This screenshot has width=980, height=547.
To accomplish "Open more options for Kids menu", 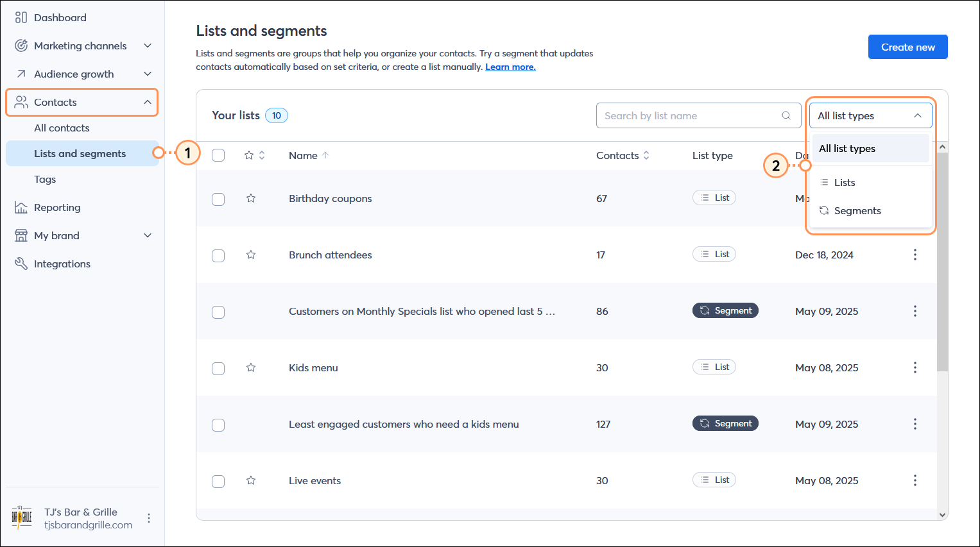I will click(915, 367).
